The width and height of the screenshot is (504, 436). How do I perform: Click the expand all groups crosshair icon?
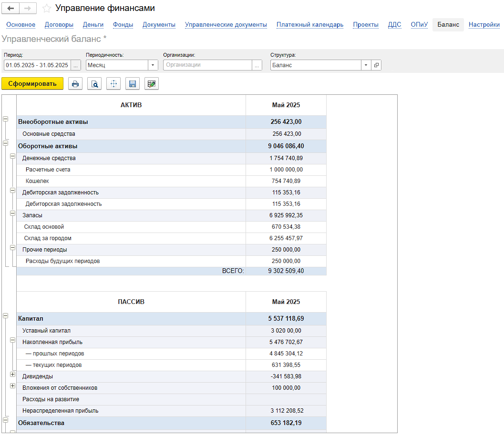click(113, 84)
